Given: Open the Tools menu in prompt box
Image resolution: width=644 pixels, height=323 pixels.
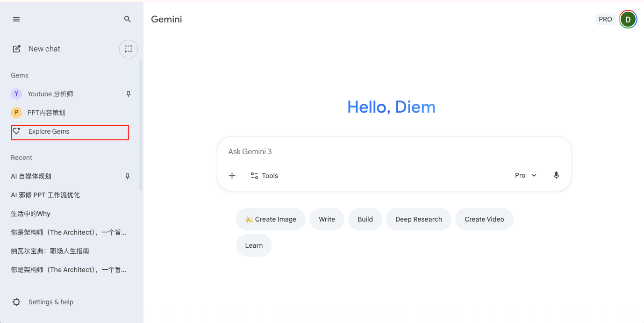Looking at the screenshot, I should coord(264,176).
